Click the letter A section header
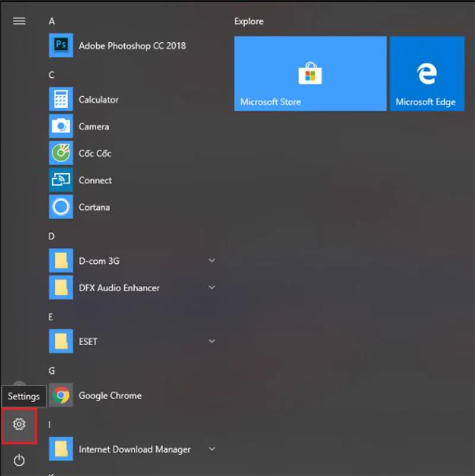This screenshot has height=476, width=475. click(x=52, y=21)
